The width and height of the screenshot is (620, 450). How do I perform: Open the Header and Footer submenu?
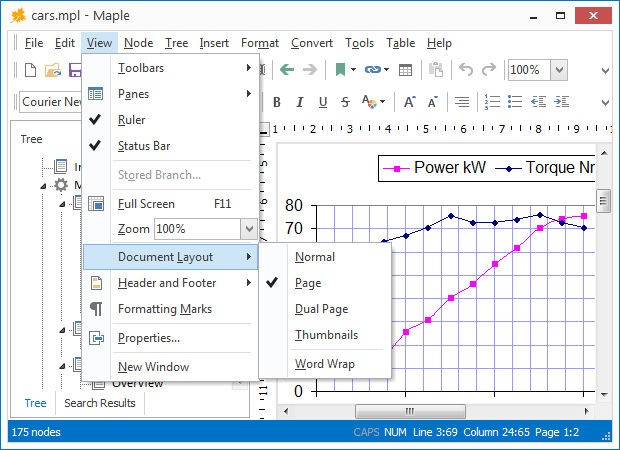tap(170, 283)
